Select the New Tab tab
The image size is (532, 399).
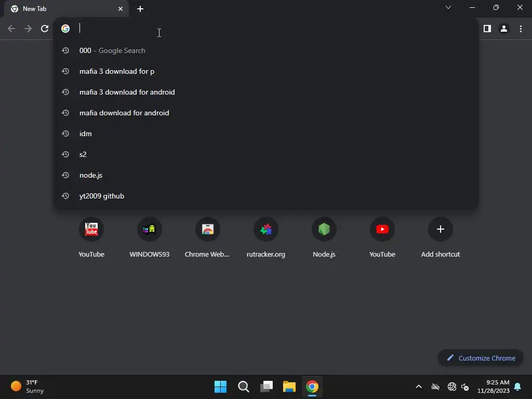pyautogui.click(x=66, y=9)
